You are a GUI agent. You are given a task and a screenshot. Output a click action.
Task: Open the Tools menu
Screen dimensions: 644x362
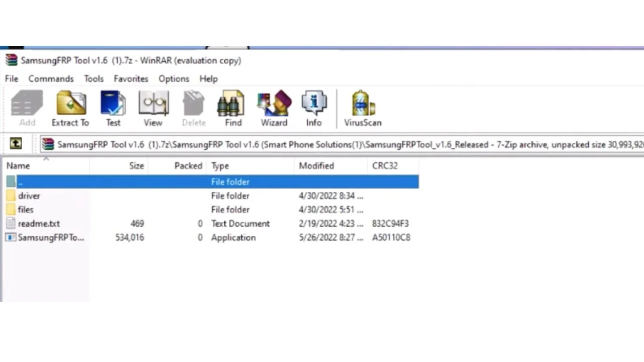(x=94, y=79)
